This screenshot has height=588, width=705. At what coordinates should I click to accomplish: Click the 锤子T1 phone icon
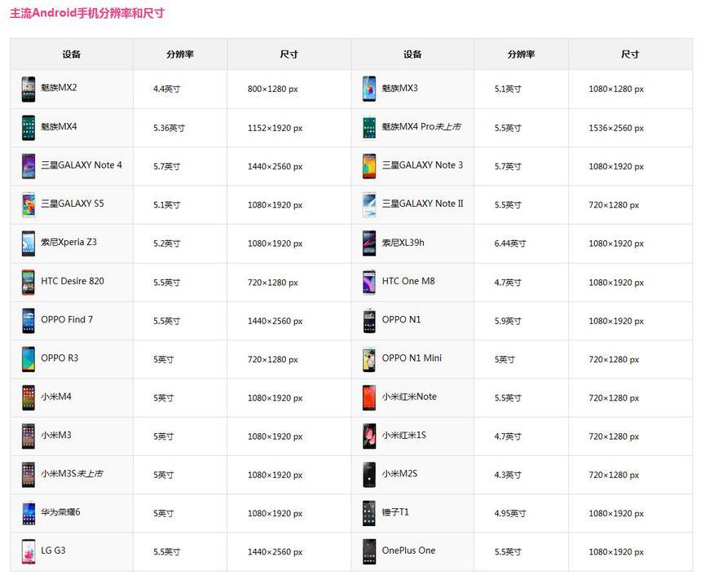click(369, 513)
